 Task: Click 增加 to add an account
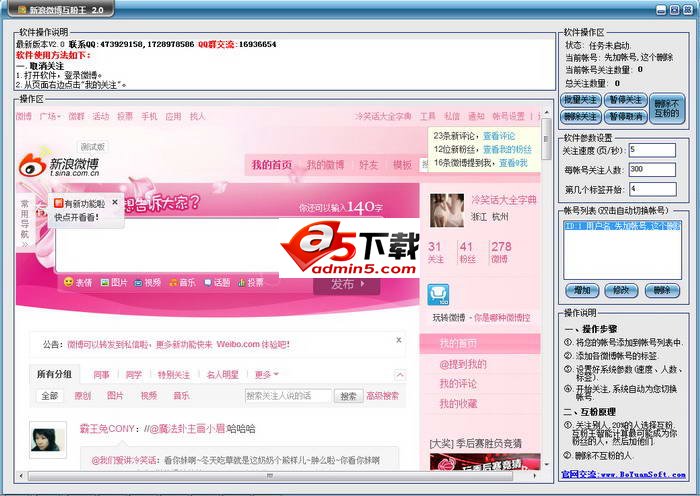pos(582,290)
